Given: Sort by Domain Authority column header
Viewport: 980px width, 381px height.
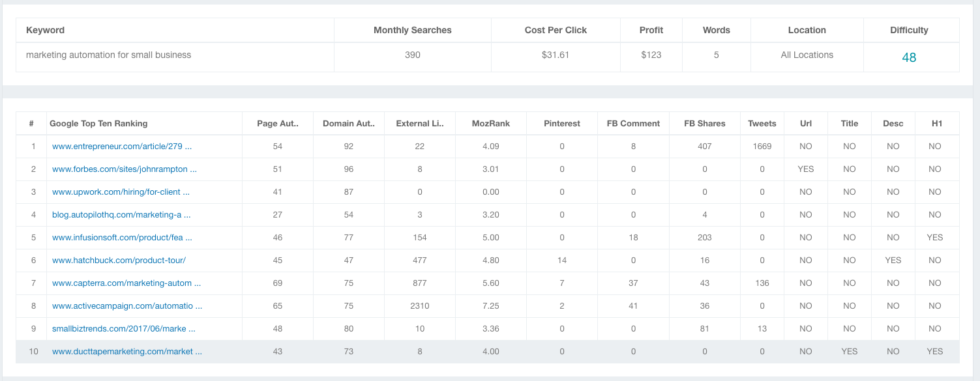Looking at the screenshot, I should coord(349,124).
